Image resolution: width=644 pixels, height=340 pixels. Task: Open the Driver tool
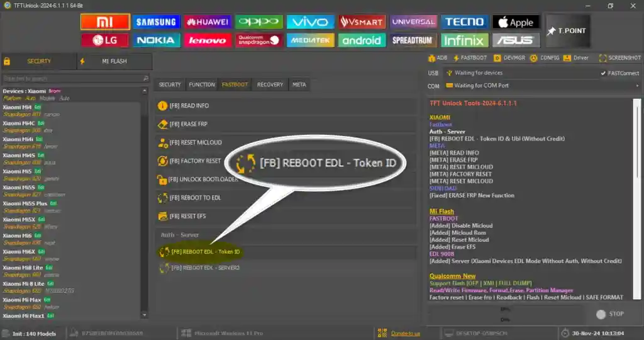(576, 58)
